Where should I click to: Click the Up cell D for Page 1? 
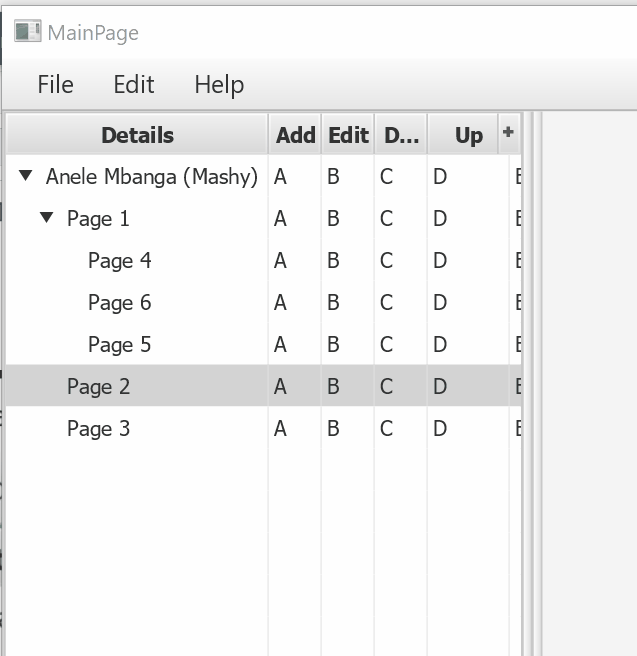coord(440,219)
